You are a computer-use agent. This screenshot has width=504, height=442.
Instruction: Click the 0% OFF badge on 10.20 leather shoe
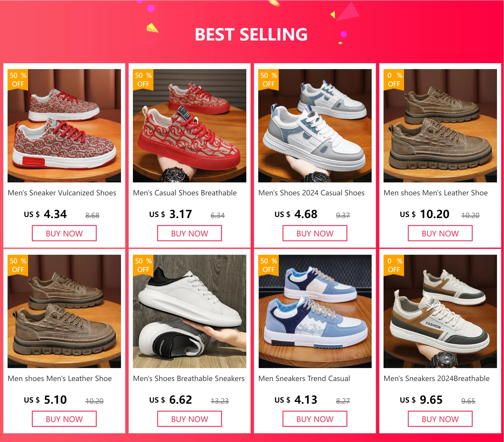pyautogui.click(x=394, y=80)
